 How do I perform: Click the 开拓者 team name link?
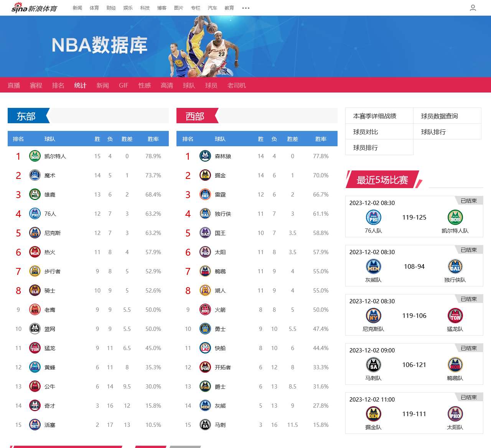223,367
